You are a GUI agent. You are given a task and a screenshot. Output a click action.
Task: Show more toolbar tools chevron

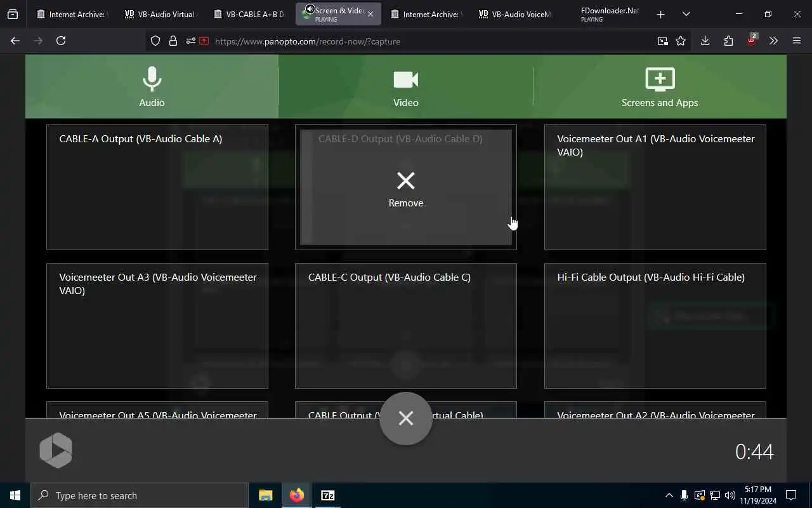[773, 41]
